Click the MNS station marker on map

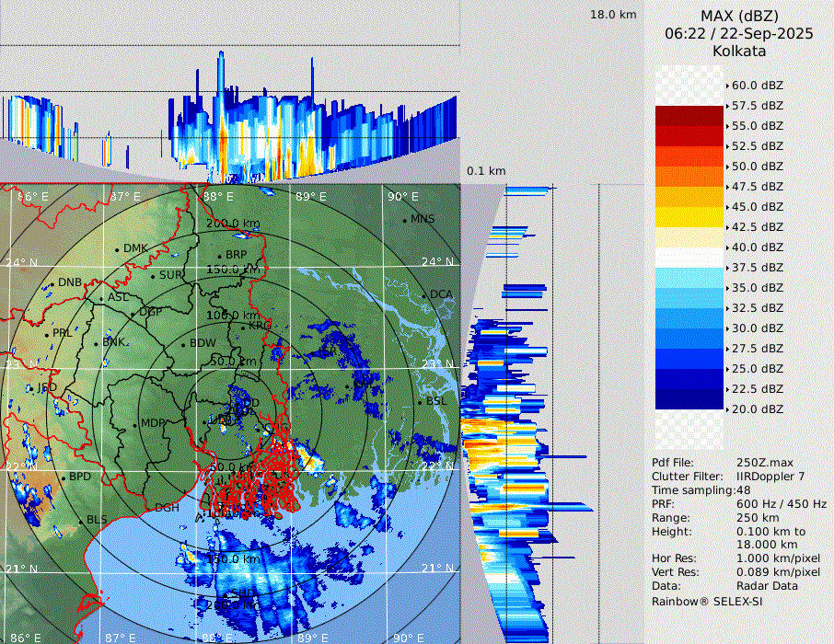pos(405,220)
